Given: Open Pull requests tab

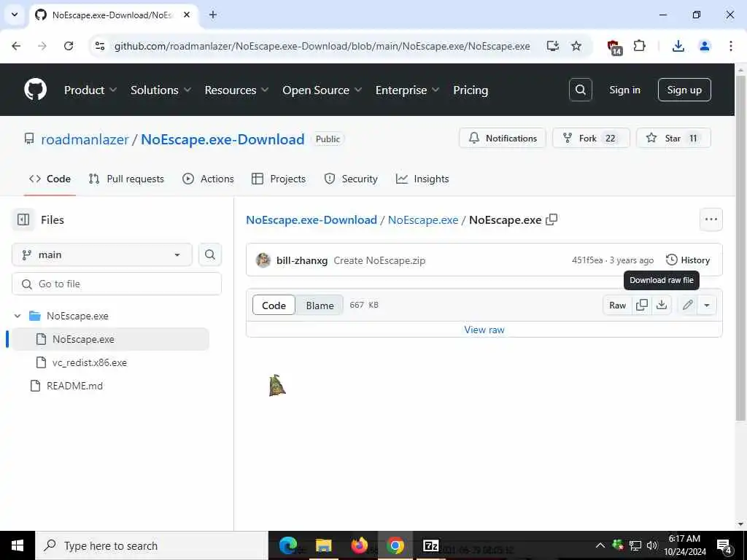Looking at the screenshot, I should click(x=126, y=179).
